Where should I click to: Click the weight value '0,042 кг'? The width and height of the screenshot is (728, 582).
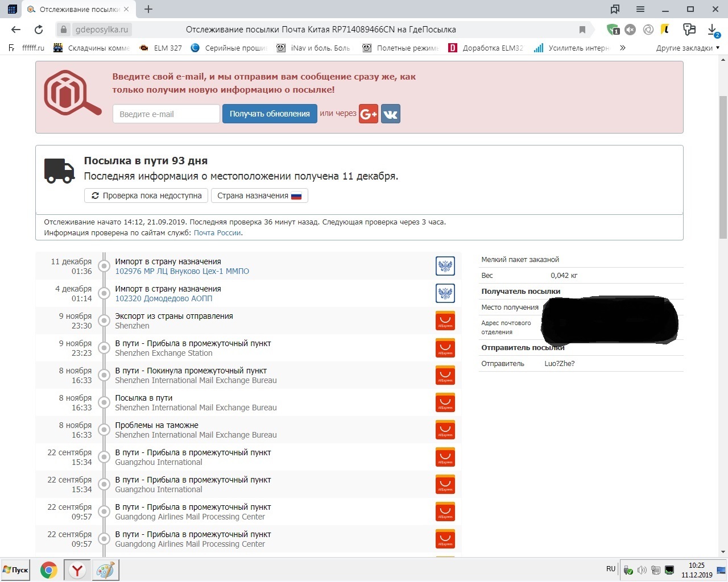(564, 276)
